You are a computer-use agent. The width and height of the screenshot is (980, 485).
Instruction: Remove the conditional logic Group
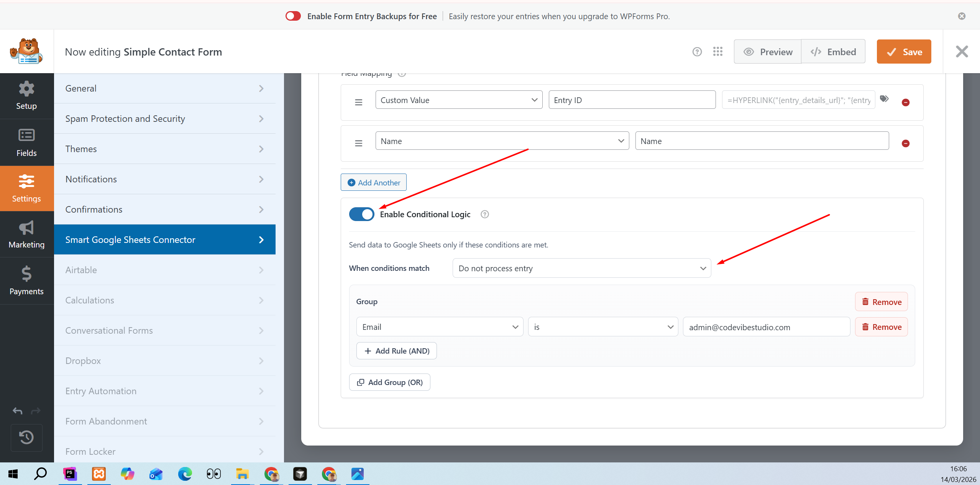click(x=882, y=302)
